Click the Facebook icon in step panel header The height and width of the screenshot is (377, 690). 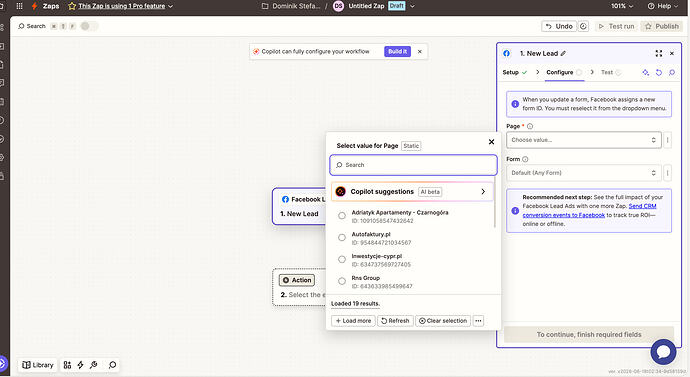[x=506, y=53]
